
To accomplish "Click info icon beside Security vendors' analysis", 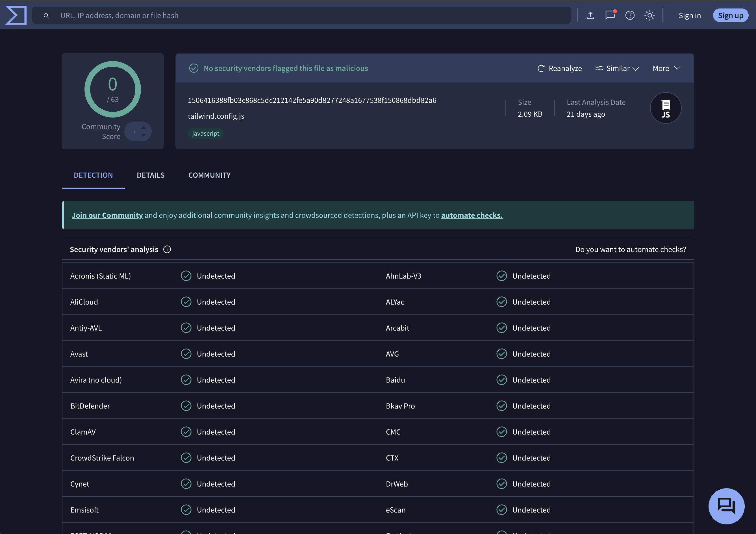I will click(x=167, y=249).
